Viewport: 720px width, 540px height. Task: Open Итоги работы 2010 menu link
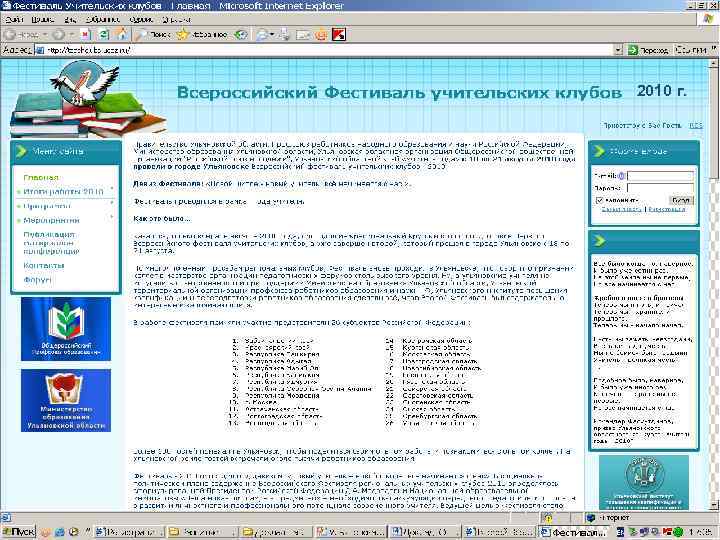[x=63, y=191]
